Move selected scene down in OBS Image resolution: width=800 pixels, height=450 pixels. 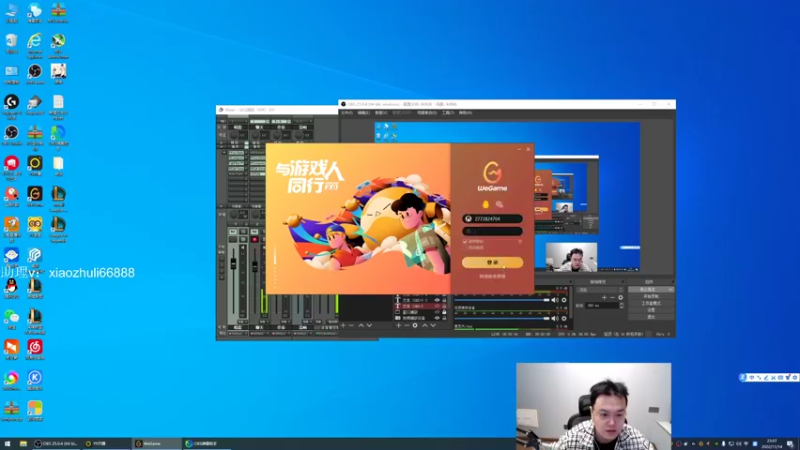pyautogui.click(x=369, y=326)
